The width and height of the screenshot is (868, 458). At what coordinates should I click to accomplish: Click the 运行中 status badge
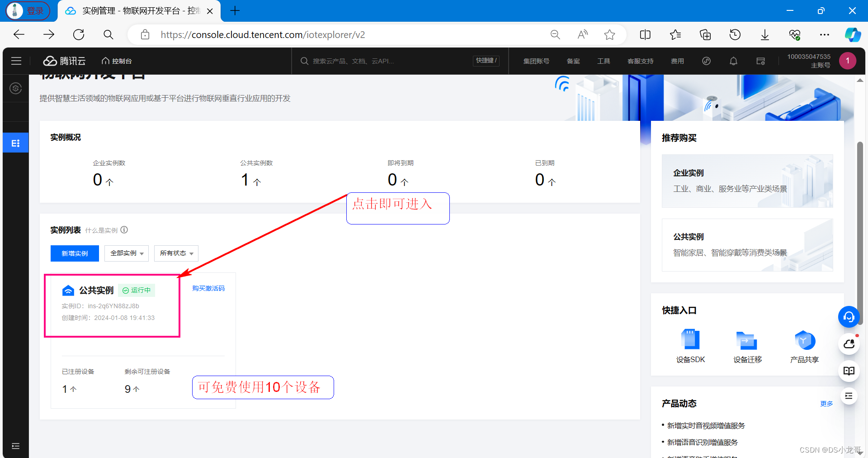[137, 290]
